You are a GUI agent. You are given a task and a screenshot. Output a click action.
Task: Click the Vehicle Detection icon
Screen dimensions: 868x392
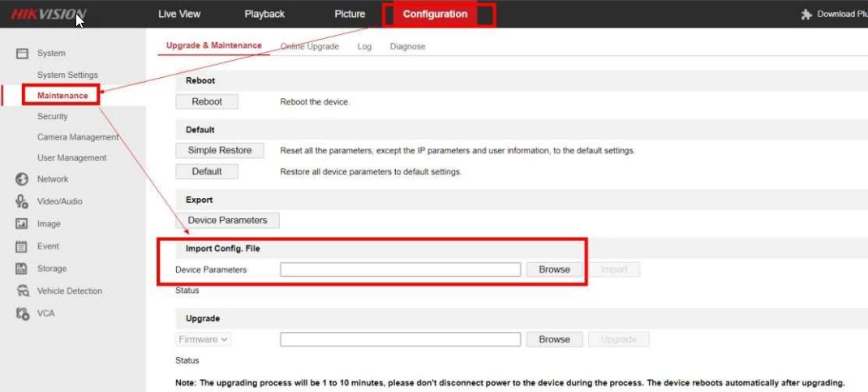23,291
